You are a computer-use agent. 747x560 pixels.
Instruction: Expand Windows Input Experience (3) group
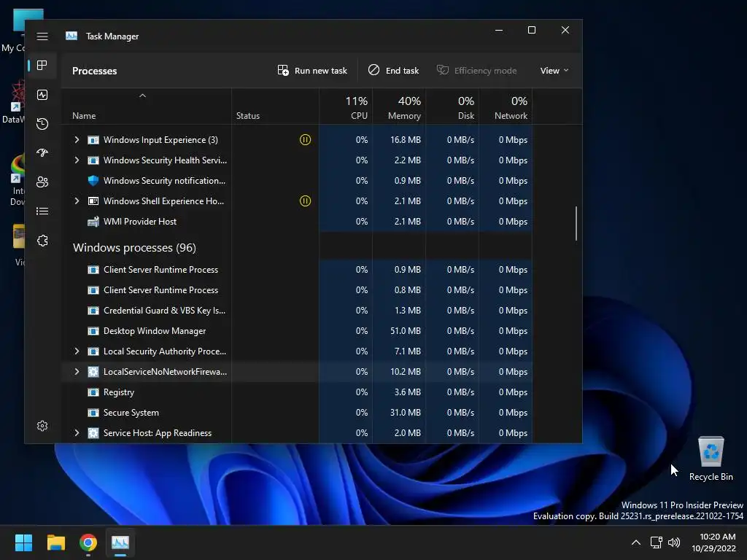click(x=77, y=139)
